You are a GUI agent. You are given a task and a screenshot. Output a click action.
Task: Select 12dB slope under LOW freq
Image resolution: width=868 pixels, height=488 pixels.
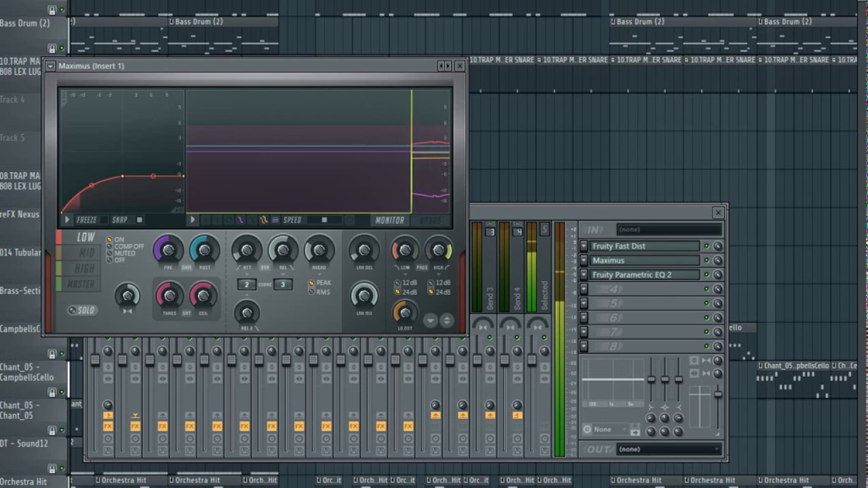coord(406,283)
